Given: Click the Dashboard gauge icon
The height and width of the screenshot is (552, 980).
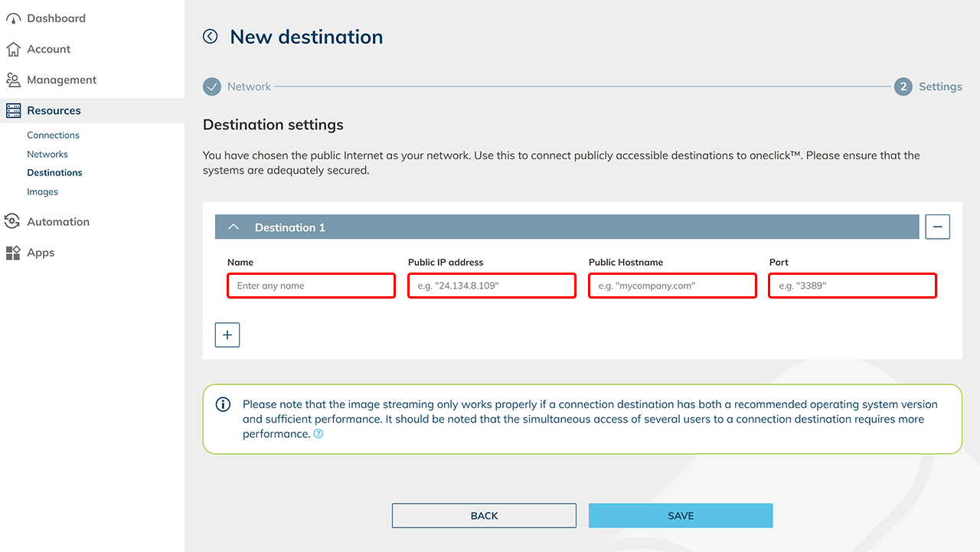Looking at the screenshot, I should [x=13, y=18].
